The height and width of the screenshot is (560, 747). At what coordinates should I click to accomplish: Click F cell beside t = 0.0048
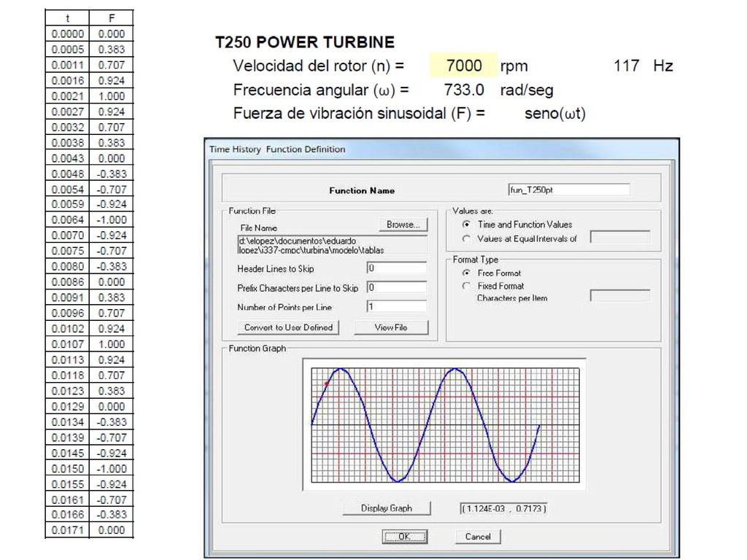(112, 174)
